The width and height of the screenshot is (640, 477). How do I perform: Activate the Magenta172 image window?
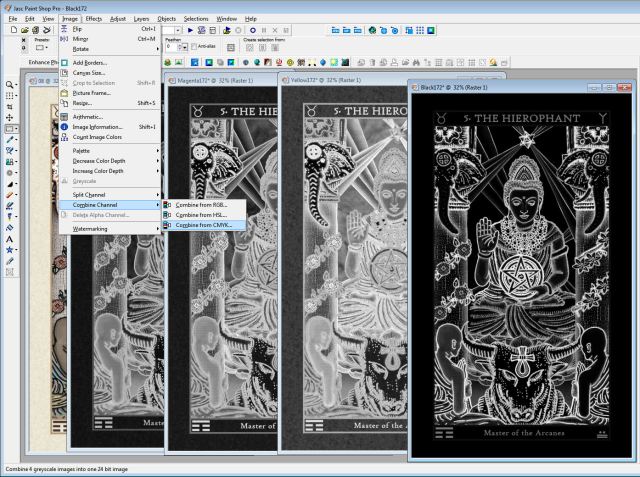220,80
